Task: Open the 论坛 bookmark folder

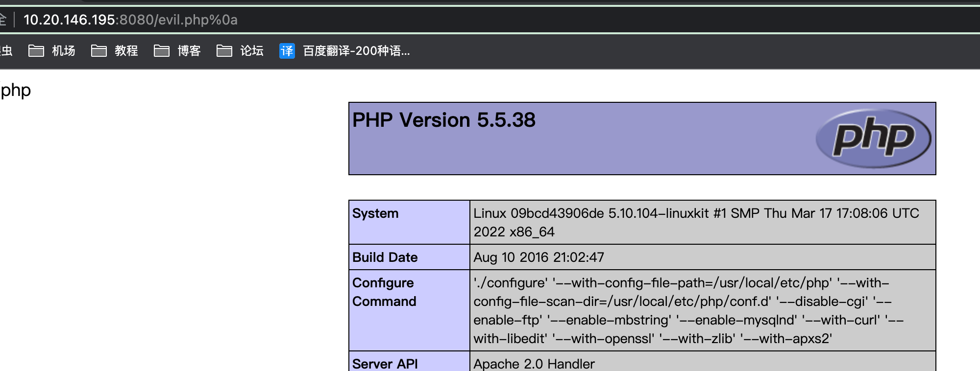Action: pyautogui.click(x=240, y=50)
